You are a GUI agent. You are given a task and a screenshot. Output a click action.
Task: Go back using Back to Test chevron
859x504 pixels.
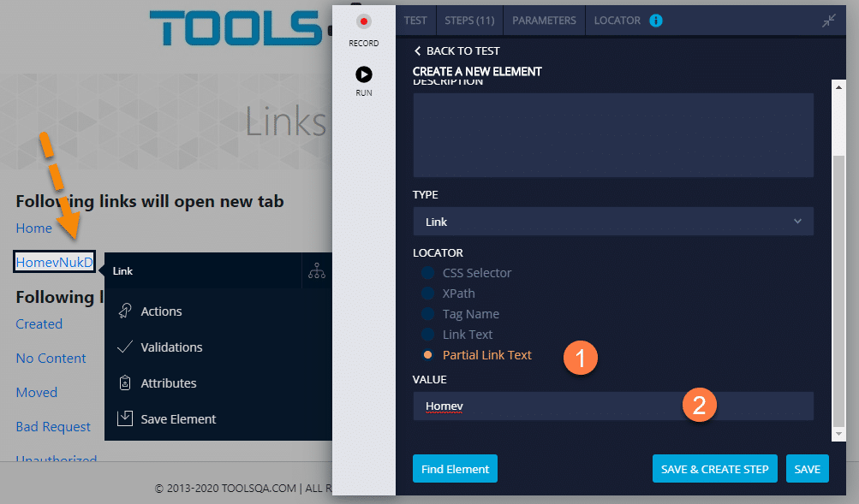[x=417, y=50]
